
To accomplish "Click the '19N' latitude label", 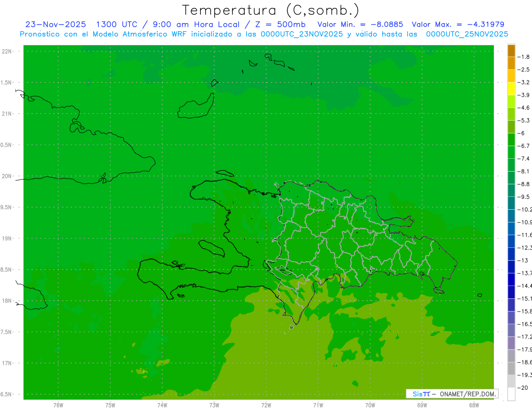I will [7, 239].
